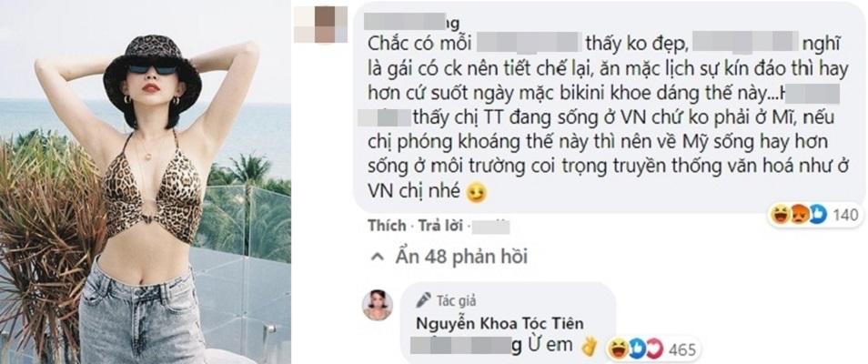
Task: Click the blurred commenter profile picture
Action: 322,25
